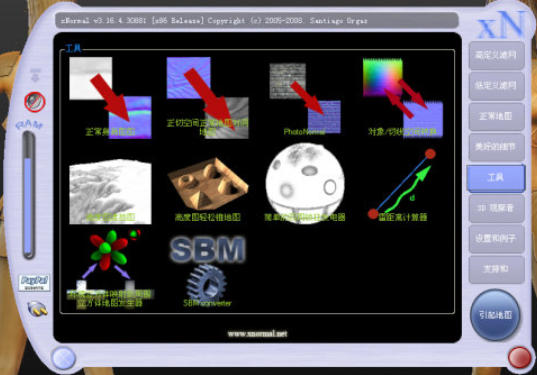Image resolution: width=537 pixels, height=375 pixels.
Task: Open the ray distance calculator tool
Action: tap(402, 185)
